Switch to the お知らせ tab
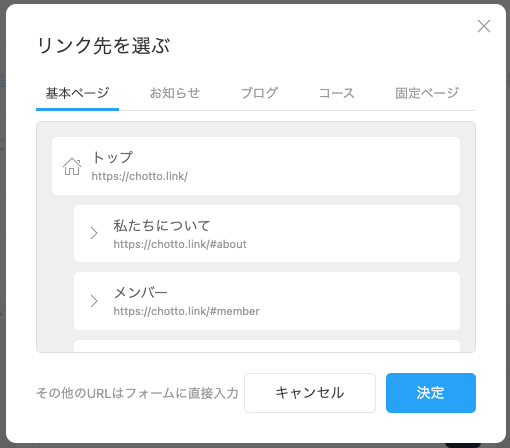The height and width of the screenshot is (448, 510). 175,93
